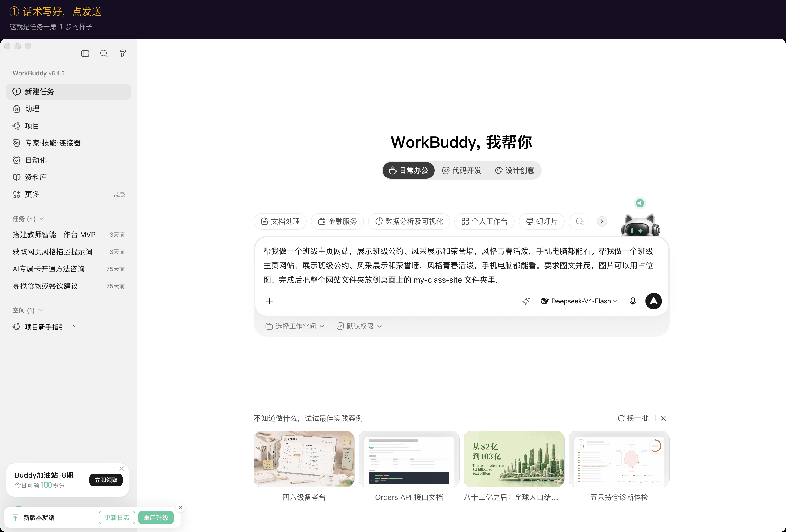Close the 新版本就绪 update banner
Viewport: 786px width, 532px height.
point(180,507)
